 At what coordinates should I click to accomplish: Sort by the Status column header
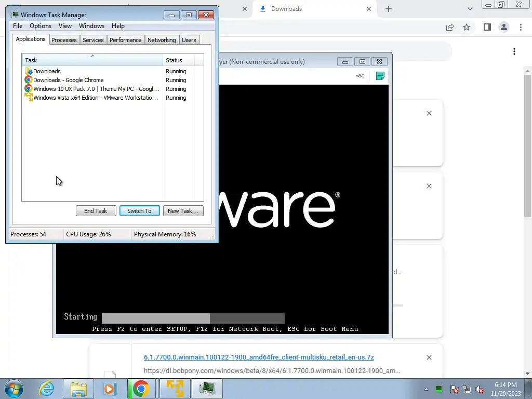[x=178, y=60]
